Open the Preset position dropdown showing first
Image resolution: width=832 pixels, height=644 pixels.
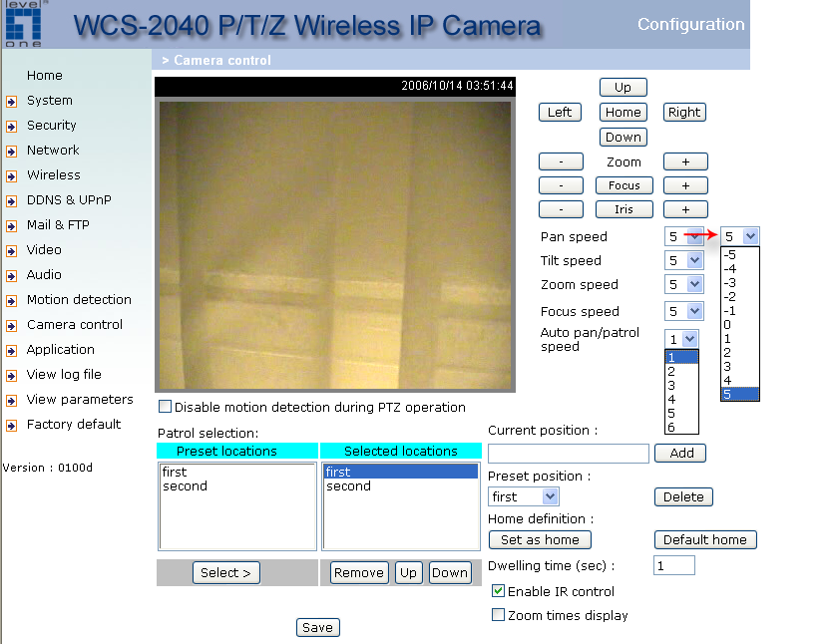click(x=523, y=496)
